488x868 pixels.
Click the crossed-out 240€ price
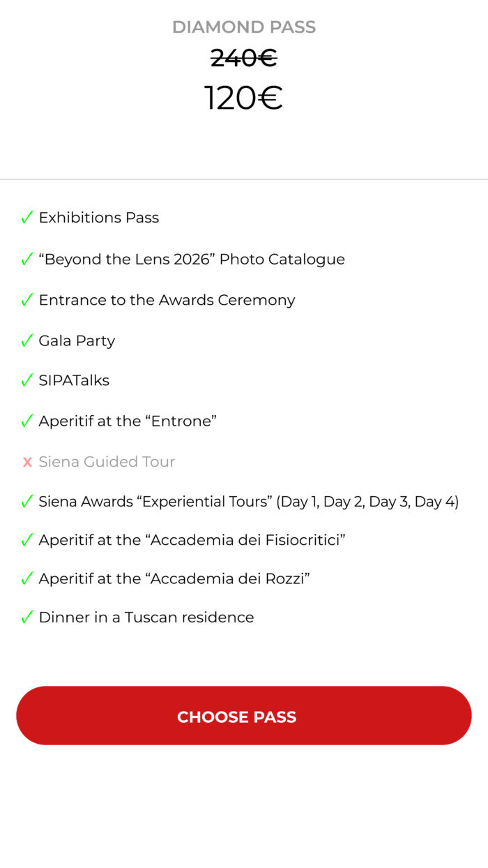[x=244, y=59]
